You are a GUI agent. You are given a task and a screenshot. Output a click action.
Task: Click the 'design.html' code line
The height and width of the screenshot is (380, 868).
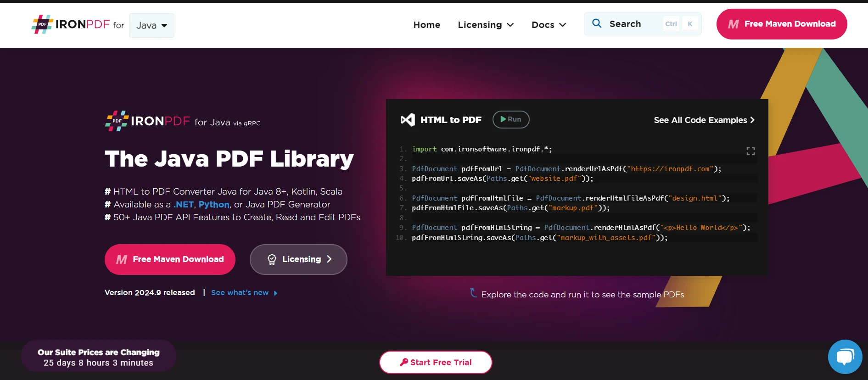coord(571,198)
